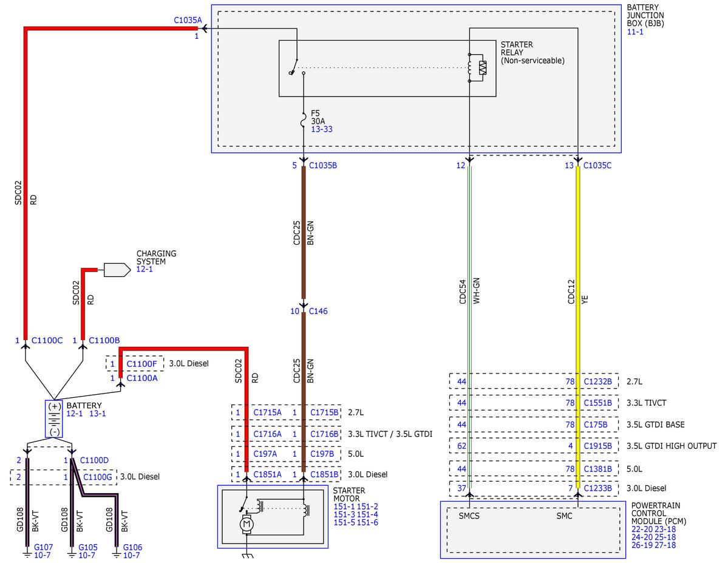Click the battery symbol icon
This screenshot has height=563, width=728.
pos(54,418)
